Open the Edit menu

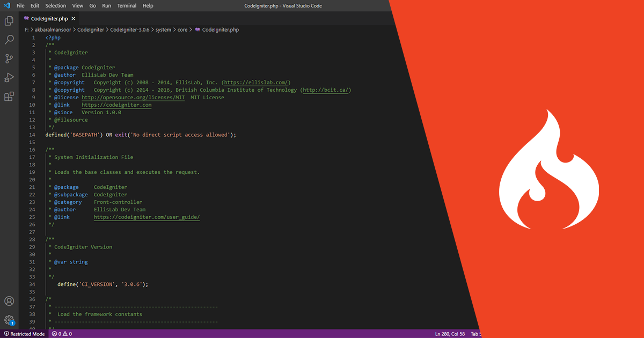(x=35, y=5)
